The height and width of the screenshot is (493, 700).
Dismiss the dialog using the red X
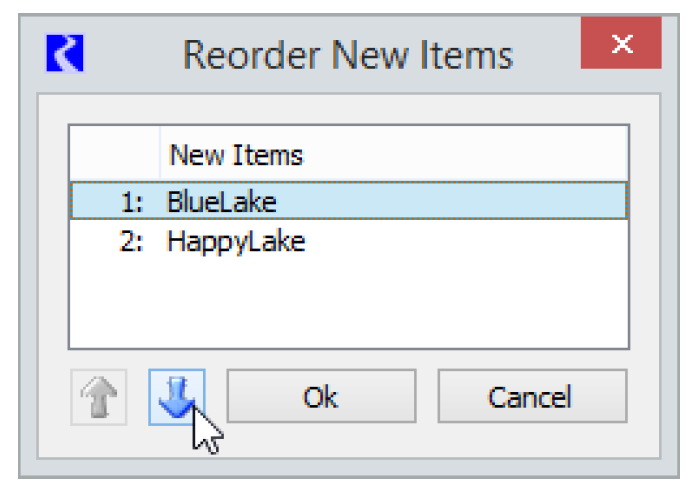(621, 44)
